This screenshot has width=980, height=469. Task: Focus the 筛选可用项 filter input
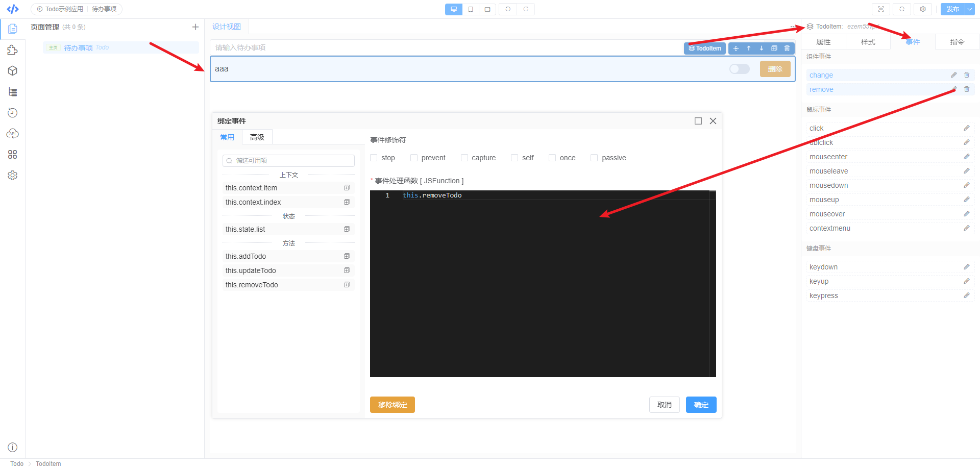click(288, 161)
